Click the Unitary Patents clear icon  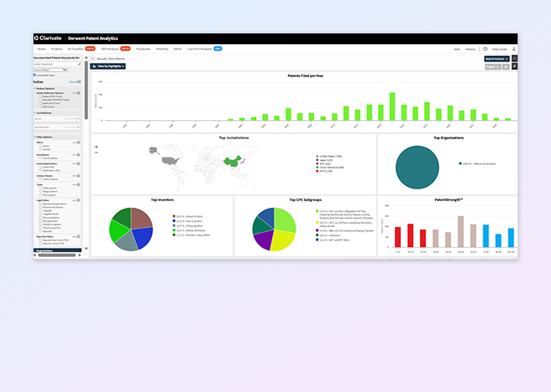pos(78,176)
